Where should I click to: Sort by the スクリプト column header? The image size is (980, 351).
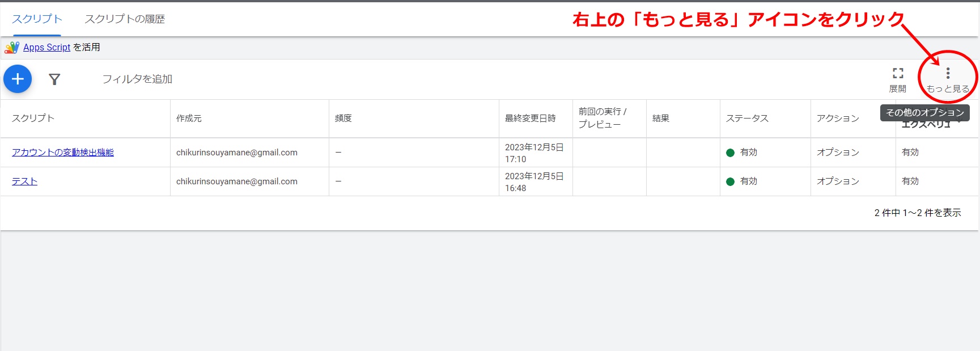tap(33, 118)
